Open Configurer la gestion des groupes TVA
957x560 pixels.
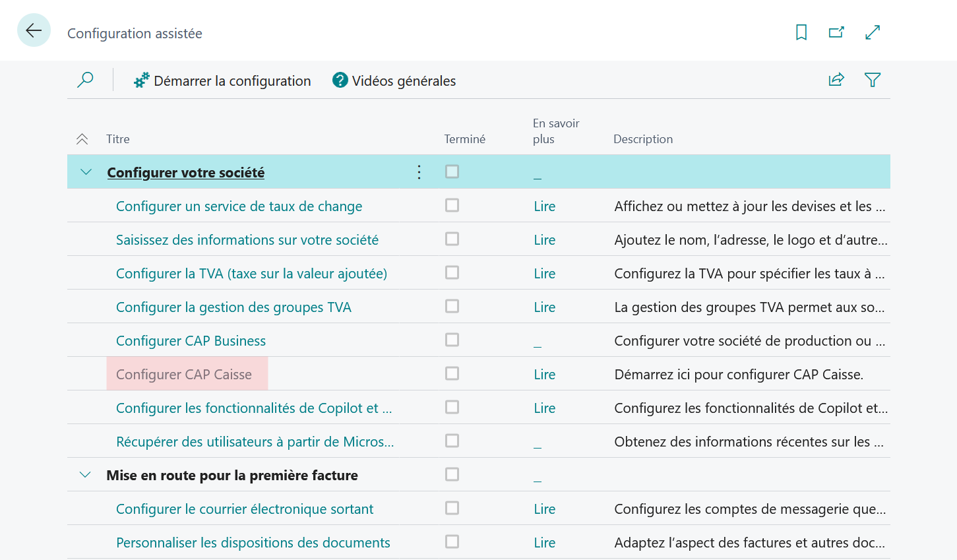pyautogui.click(x=233, y=307)
